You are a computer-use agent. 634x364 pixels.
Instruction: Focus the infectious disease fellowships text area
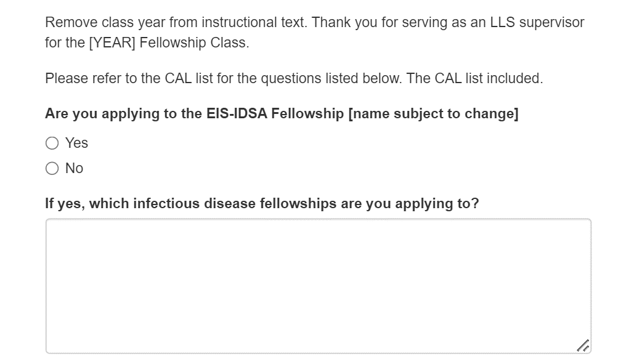318,286
